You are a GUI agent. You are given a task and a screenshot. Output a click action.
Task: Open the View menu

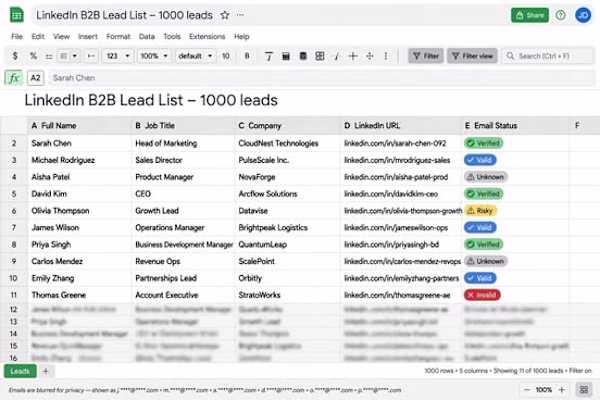(x=61, y=37)
